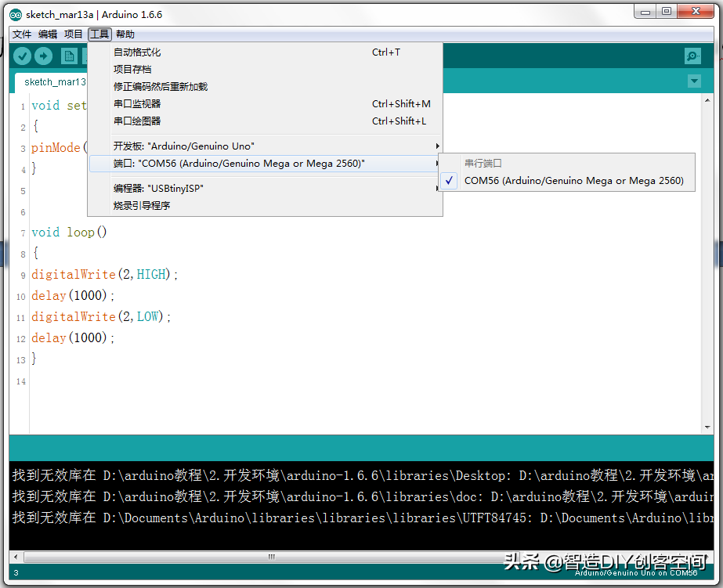Click 'digitalWrite(2,HIGH);' code line
Screen dimensions: 723x588
click(x=105, y=274)
